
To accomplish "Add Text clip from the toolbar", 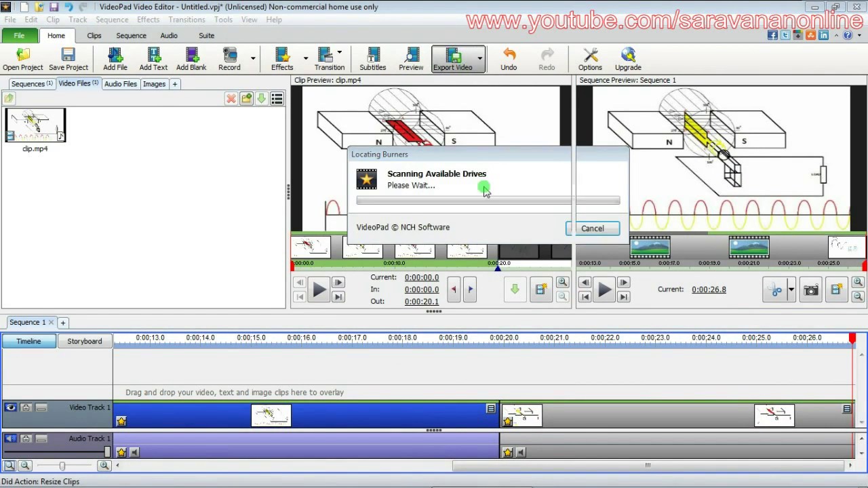I will pos(153,60).
